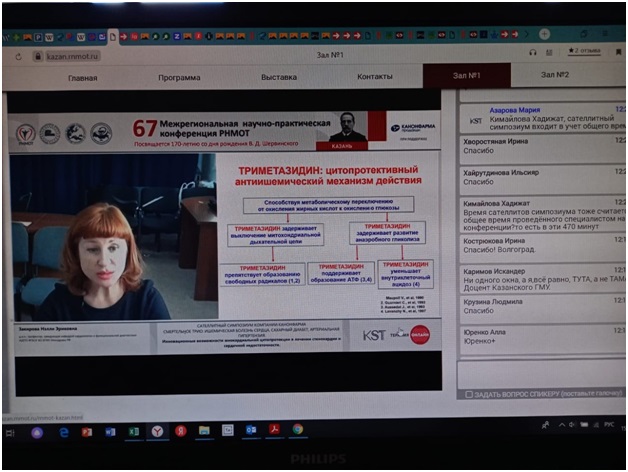The height and width of the screenshot is (472, 628).
Task: Open Google Chrome from the taskbar
Action: [x=298, y=429]
